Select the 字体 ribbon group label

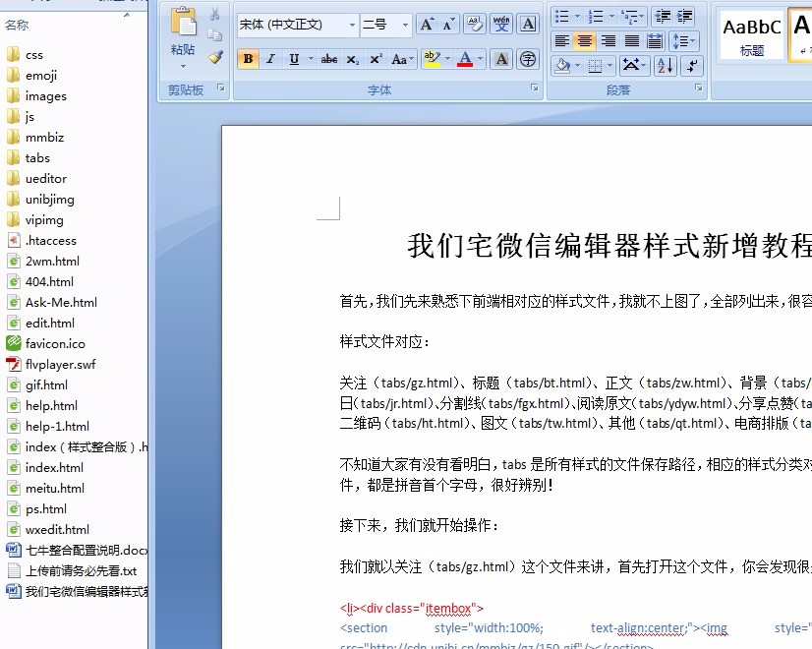tap(383, 88)
